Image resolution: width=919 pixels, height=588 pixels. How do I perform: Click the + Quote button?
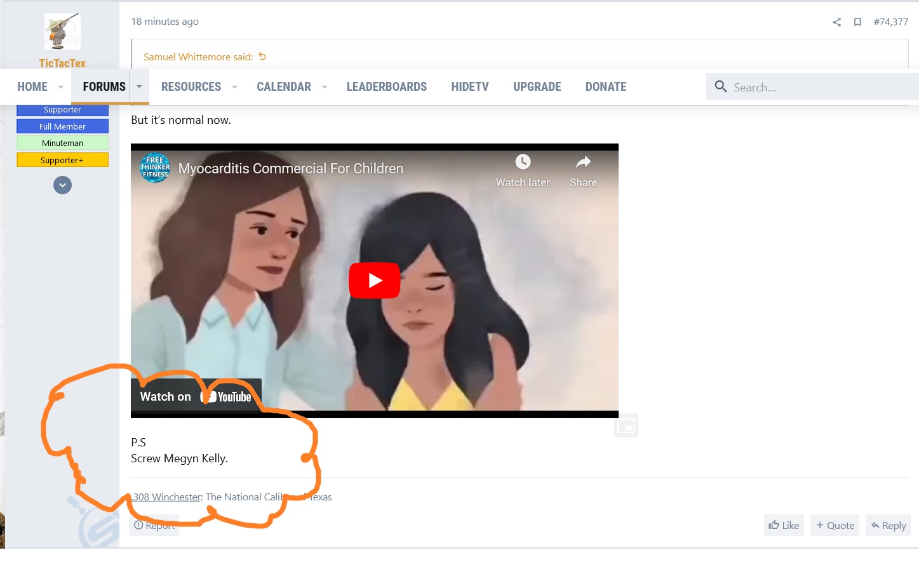point(835,525)
